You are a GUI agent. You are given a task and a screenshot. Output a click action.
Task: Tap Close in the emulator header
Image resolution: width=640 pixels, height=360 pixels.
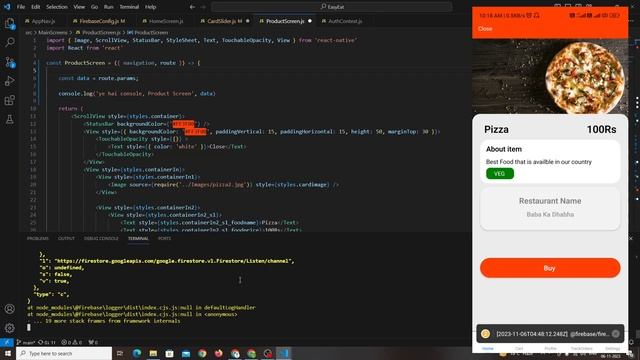485,29
